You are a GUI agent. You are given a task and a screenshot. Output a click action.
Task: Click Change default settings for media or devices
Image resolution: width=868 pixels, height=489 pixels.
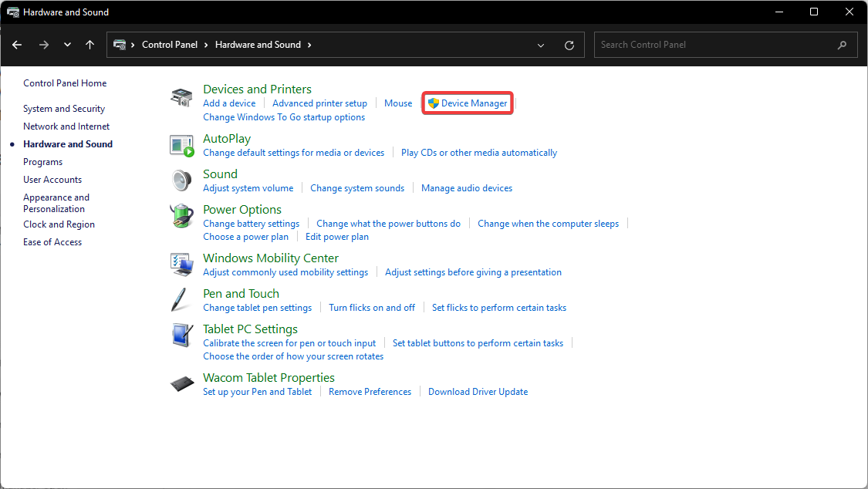[293, 153]
